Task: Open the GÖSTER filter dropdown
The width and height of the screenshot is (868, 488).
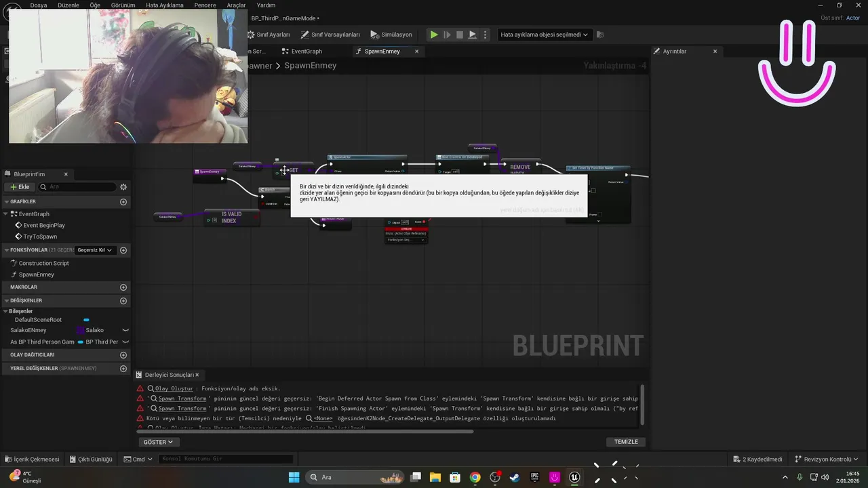Action: [158, 442]
